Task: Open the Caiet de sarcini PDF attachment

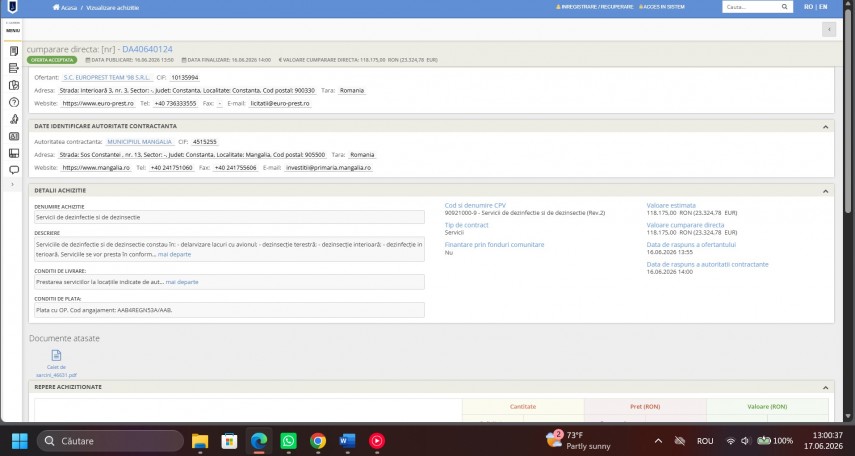Action: [x=56, y=364]
